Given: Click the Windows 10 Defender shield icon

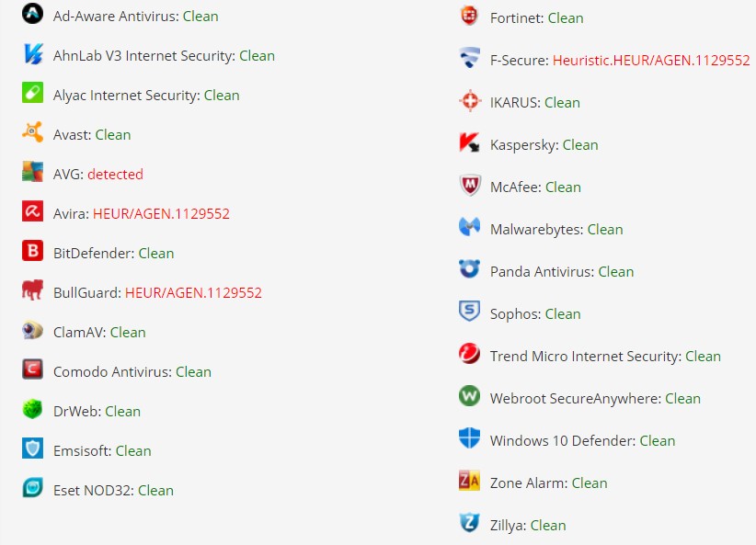Looking at the screenshot, I should tap(470, 439).
